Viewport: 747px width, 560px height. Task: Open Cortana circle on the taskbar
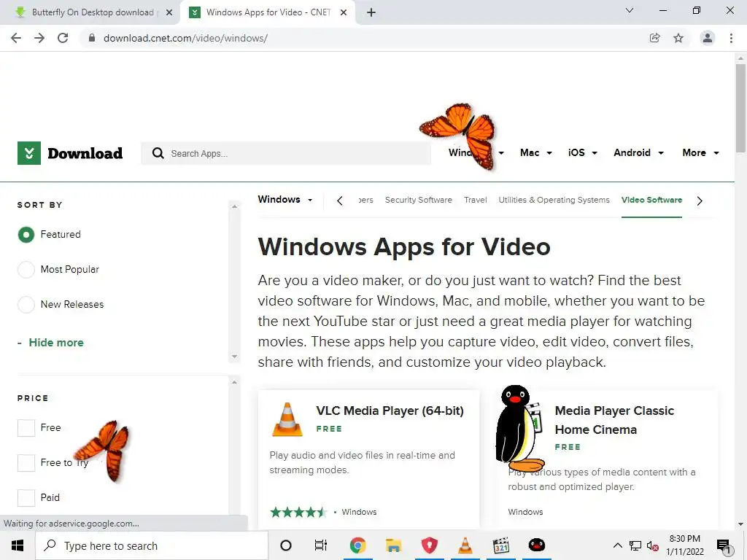pos(286,545)
